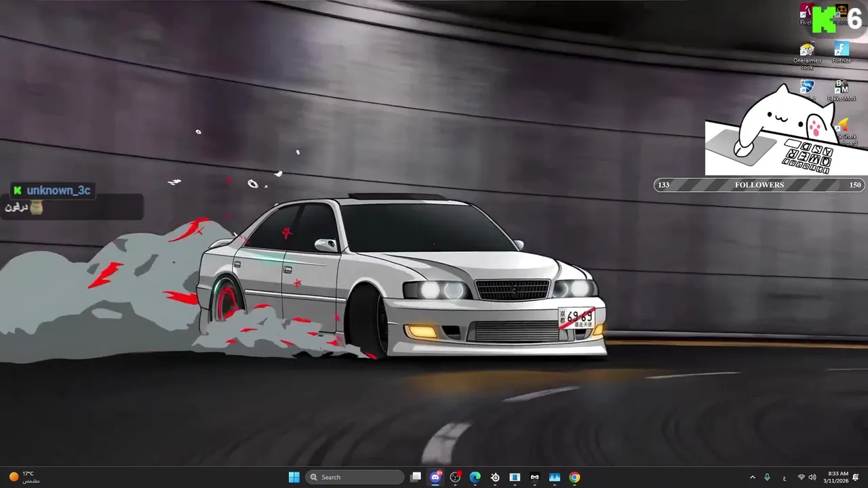
Task: Open the Windows Start menu
Action: [294, 477]
